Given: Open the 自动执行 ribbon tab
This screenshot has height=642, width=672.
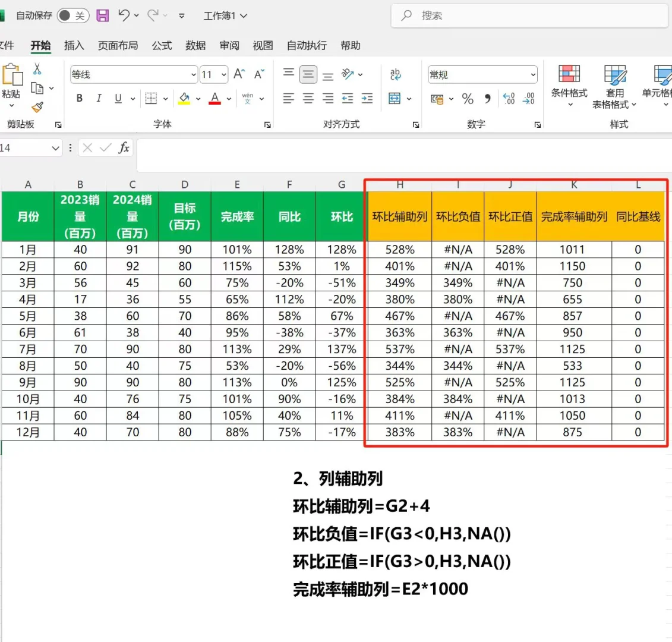Looking at the screenshot, I should [307, 45].
